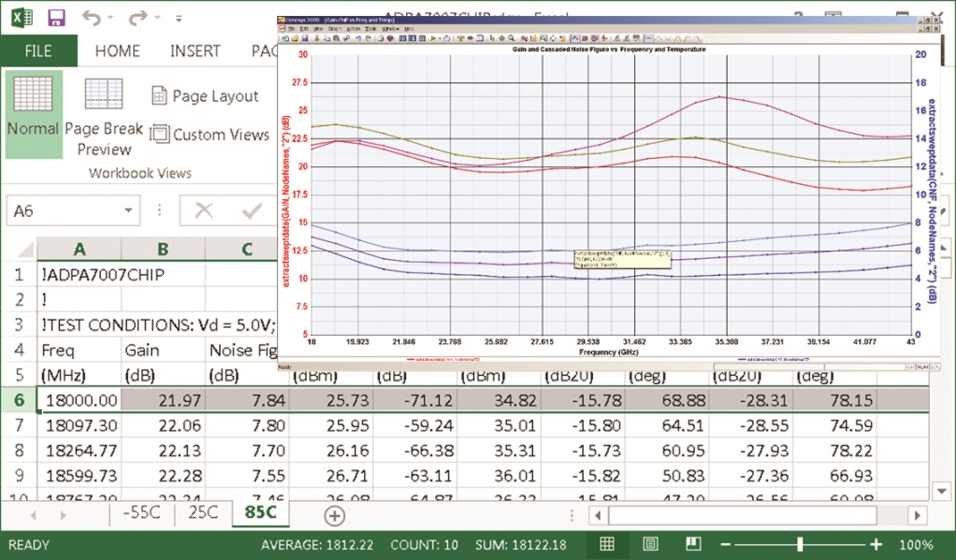Click Page Break Preview icon in status bar
This screenshot has width=956, height=560.
pos(693,544)
